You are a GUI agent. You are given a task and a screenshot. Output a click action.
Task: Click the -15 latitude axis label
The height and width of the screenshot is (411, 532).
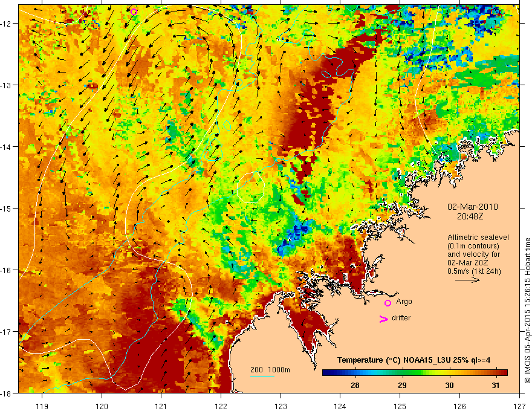(x=7, y=208)
